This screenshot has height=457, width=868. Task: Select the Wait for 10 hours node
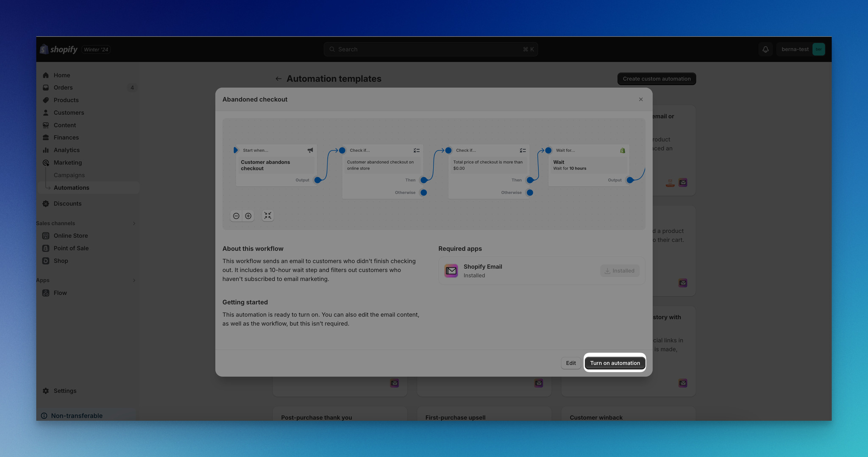tap(589, 165)
